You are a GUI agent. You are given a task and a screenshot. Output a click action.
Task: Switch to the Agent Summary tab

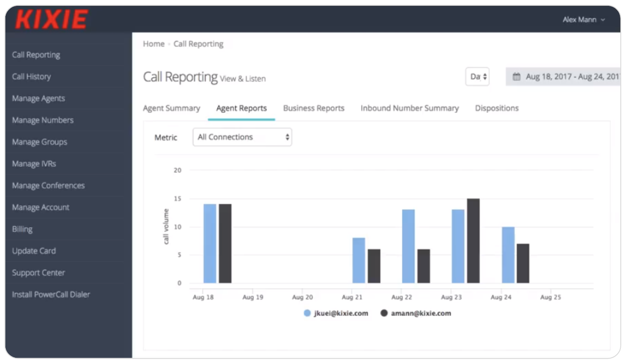click(172, 108)
